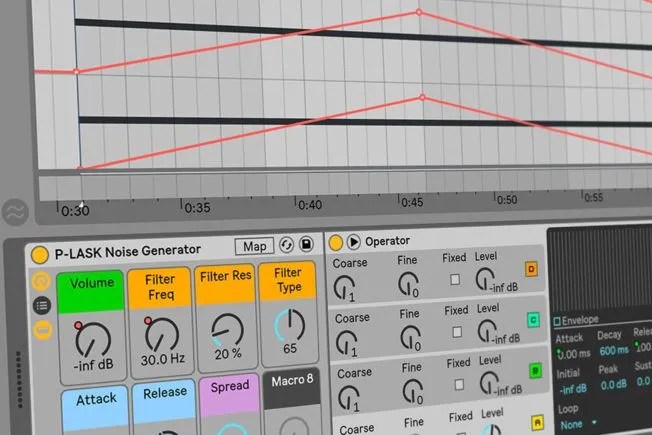The width and height of the screenshot is (652, 435).
Task: Click the 0:50 time ruler marker
Action: 506,199
